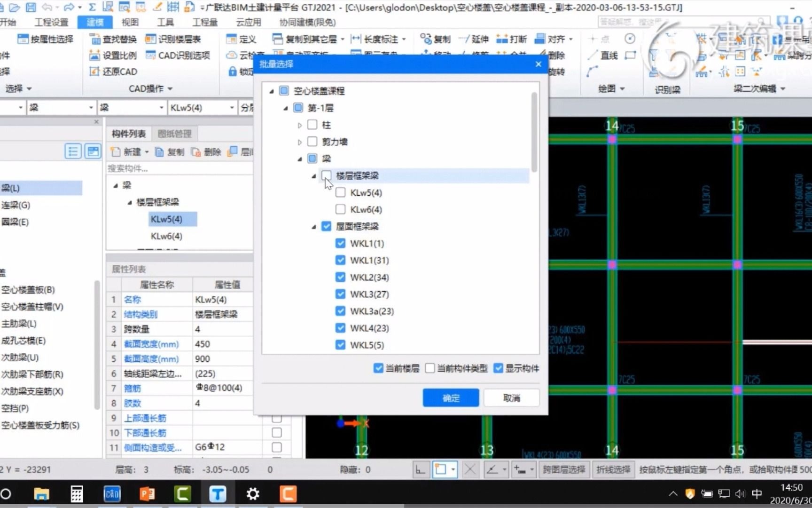Check the KLw5(4) checkbox in dialog
This screenshot has height=508, width=812.
(341, 192)
